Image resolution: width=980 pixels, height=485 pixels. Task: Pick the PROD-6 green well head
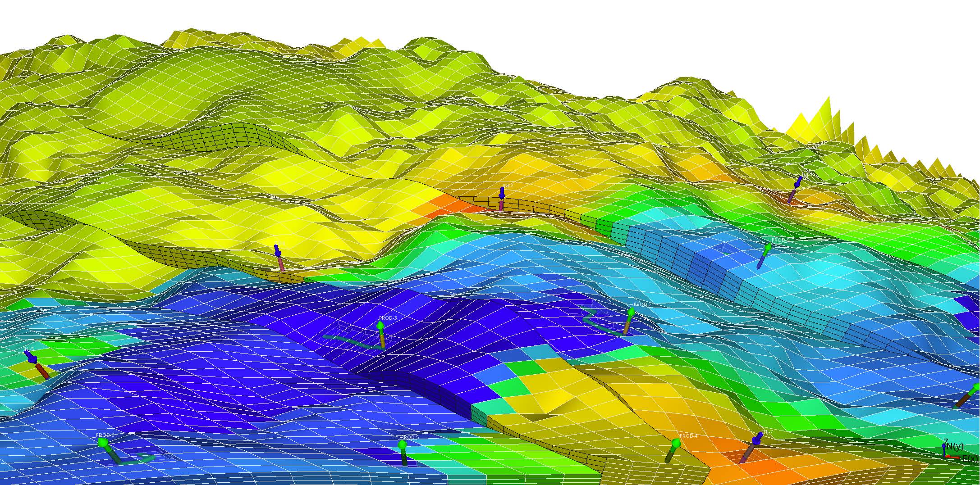pyautogui.click(x=103, y=443)
